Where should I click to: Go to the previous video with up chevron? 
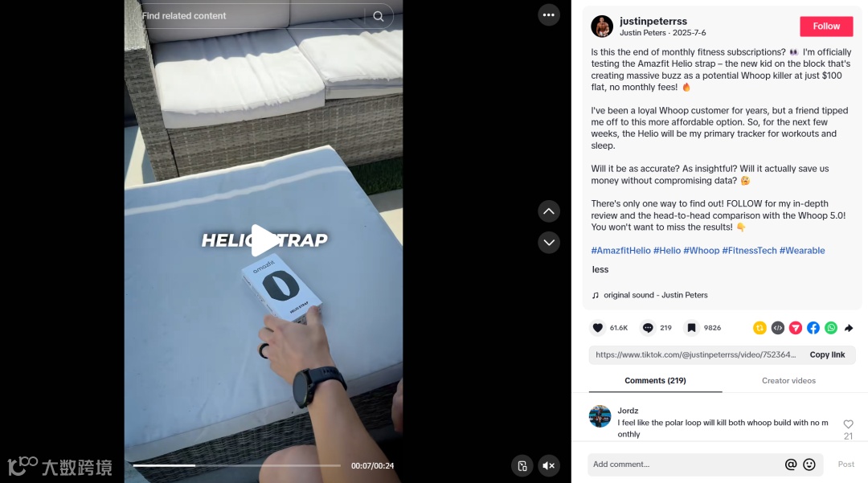549,211
